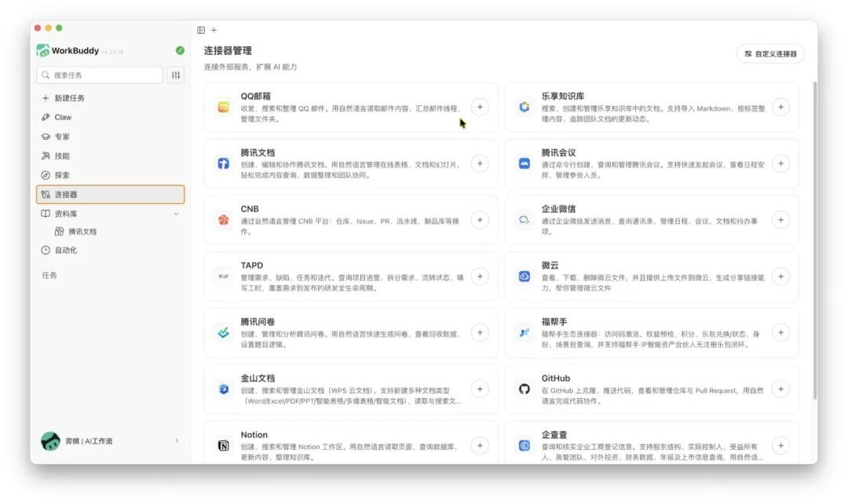Open the 探索 sidebar item

click(111, 175)
